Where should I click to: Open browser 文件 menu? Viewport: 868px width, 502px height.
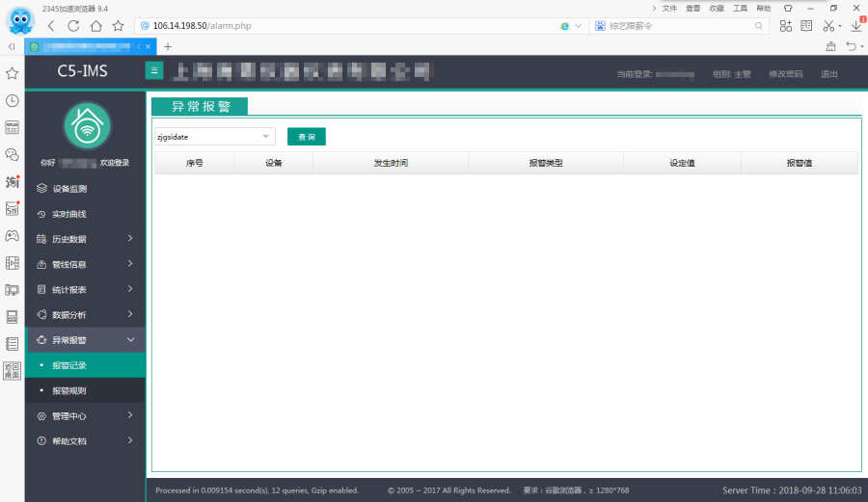[669, 9]
